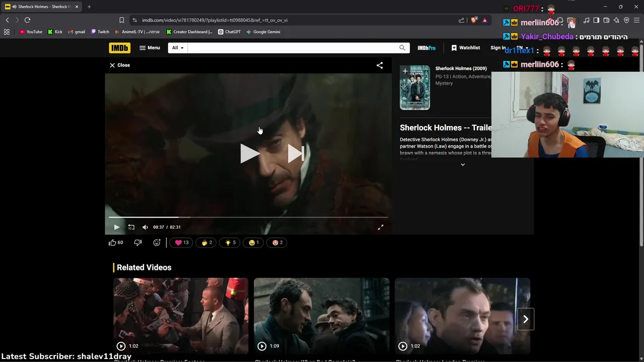The width and height of the screenshot is (644, 362).
Task: Open the 1:09 related video thumbnail
Action: [321, 316]
